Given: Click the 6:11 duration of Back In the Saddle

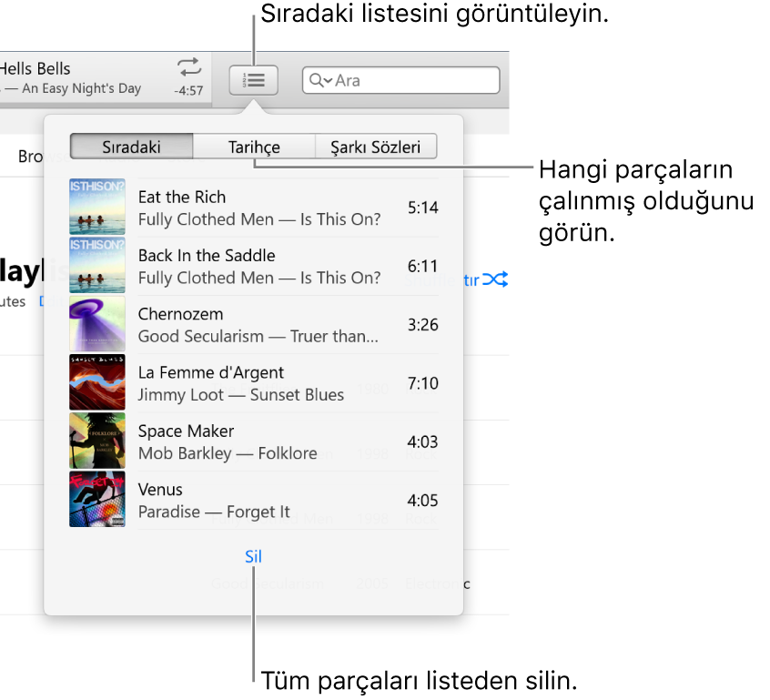Looking at the screenshot, I should pyautogui.click(x=423, y=266).
